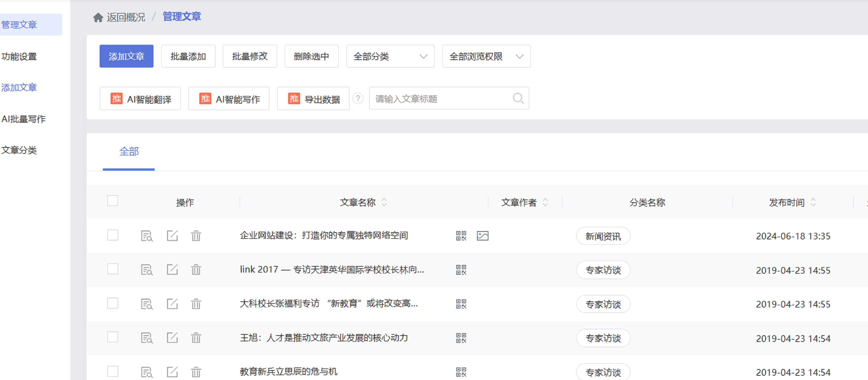Screen dimensions: 868x380
Task: Check the box for 企业网站建设 article
Action: click(x=113, y=235)
